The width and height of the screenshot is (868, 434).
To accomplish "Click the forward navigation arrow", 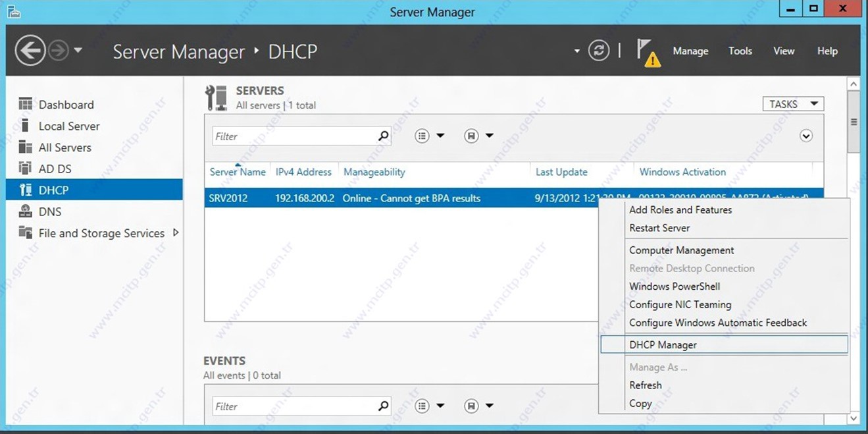I will click(58, 51).
